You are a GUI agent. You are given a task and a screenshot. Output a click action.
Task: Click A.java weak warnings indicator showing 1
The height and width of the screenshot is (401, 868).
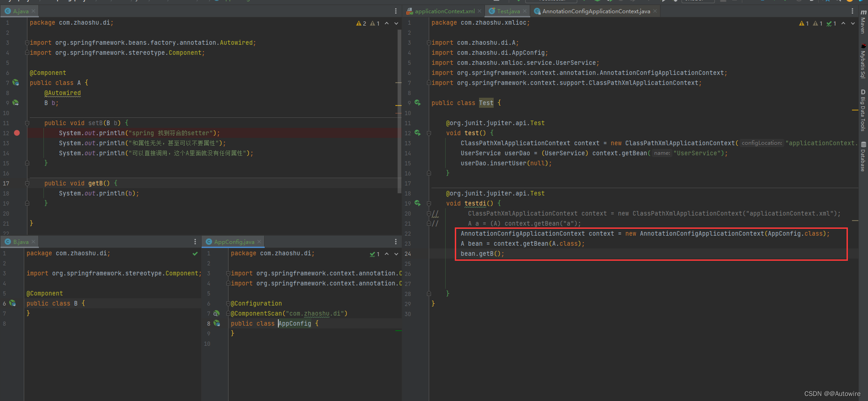(375, 23)
